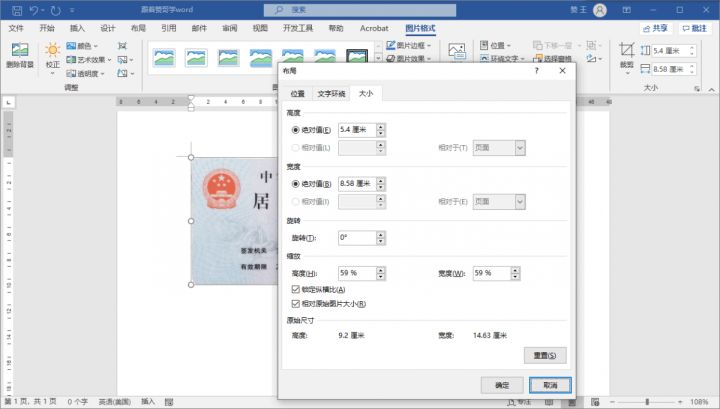Click the rotation field showing 0°
Screen dimensions: 720x409
pos(357,238)
